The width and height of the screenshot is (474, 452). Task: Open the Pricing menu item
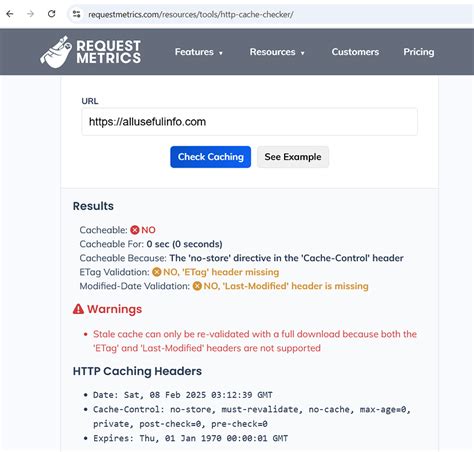[x=419, y=52]
